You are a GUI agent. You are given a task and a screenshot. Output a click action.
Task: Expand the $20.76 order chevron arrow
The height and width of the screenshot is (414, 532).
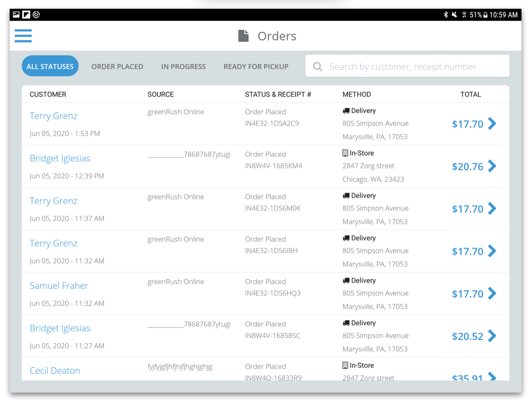(x=492, y=166)
